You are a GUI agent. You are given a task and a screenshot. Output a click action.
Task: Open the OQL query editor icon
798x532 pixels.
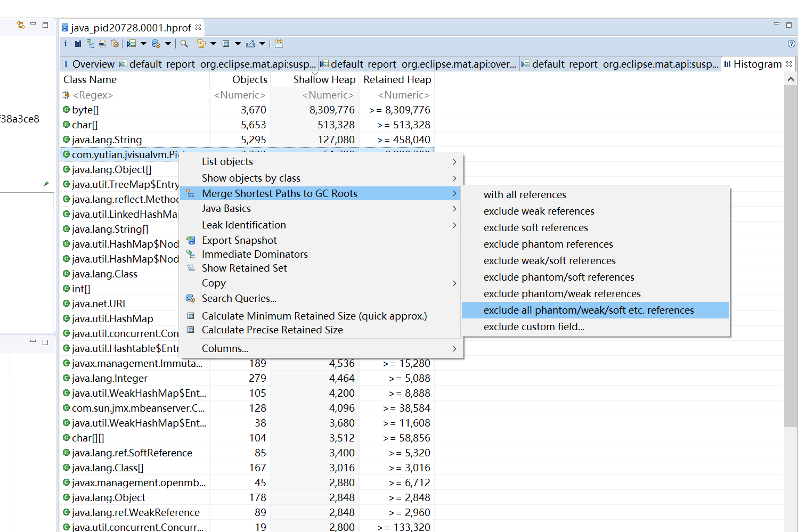point(102,44)
